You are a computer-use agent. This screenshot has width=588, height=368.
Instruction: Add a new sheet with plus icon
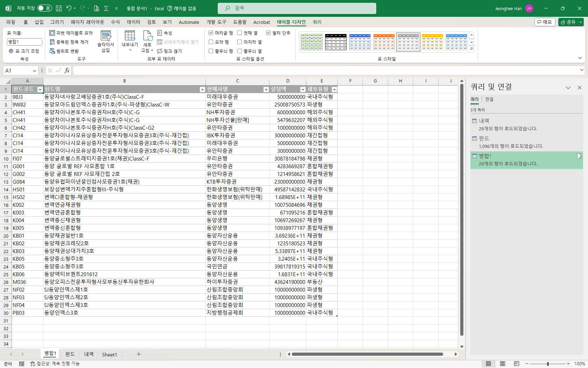139,354
